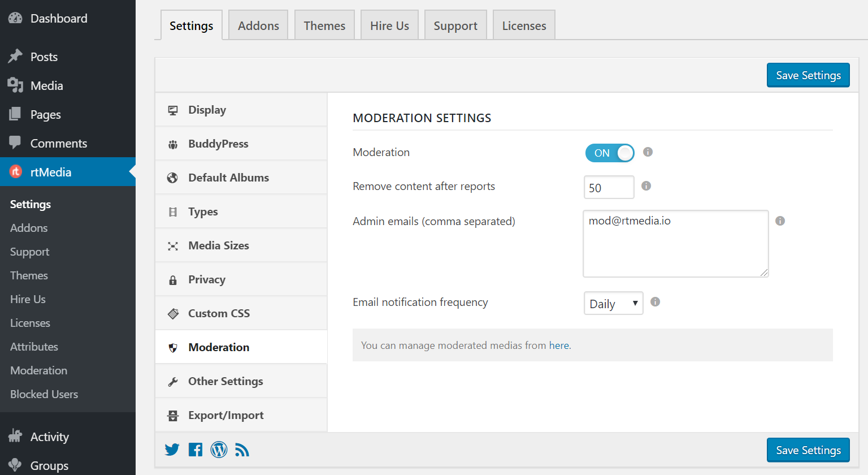Click the Export/Import icon
Viewport: 868px width, 475px height.
tap(173, 414)
